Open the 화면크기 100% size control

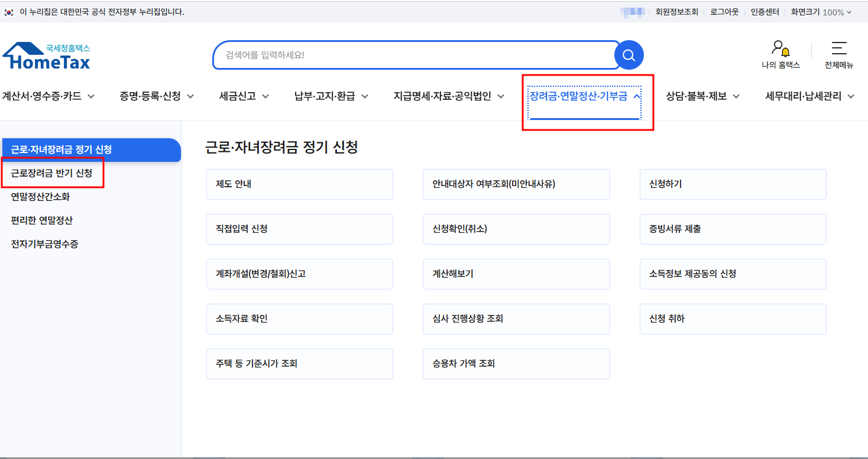pos(821,11)
